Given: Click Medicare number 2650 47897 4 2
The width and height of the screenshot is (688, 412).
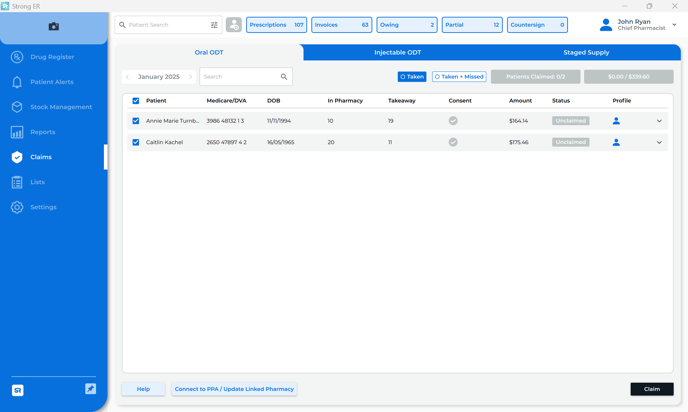Looking at the screenshot, I should (226, 142).
